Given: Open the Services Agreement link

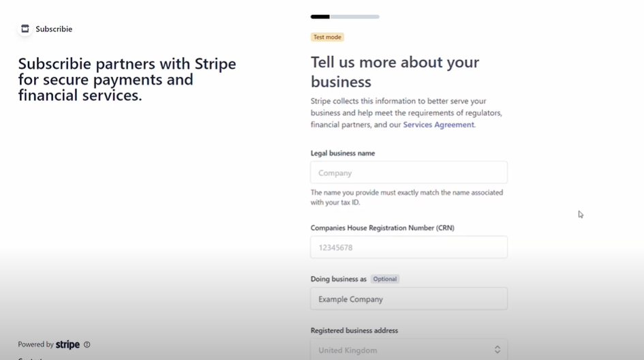Looking at the screenshot, I should [438, 125].
